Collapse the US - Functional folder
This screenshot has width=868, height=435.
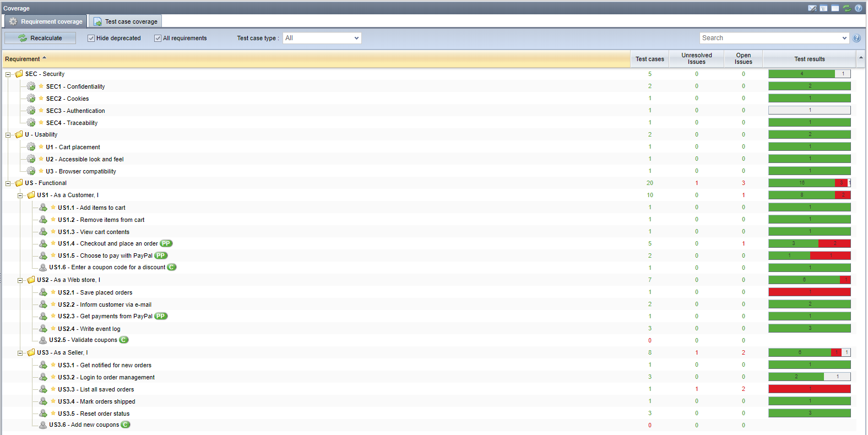[8, 183]
